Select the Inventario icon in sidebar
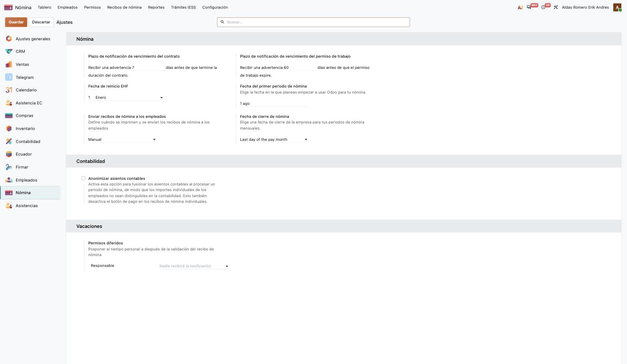The image size is (627, 364). pyautogui.click(x=9, y=129)
